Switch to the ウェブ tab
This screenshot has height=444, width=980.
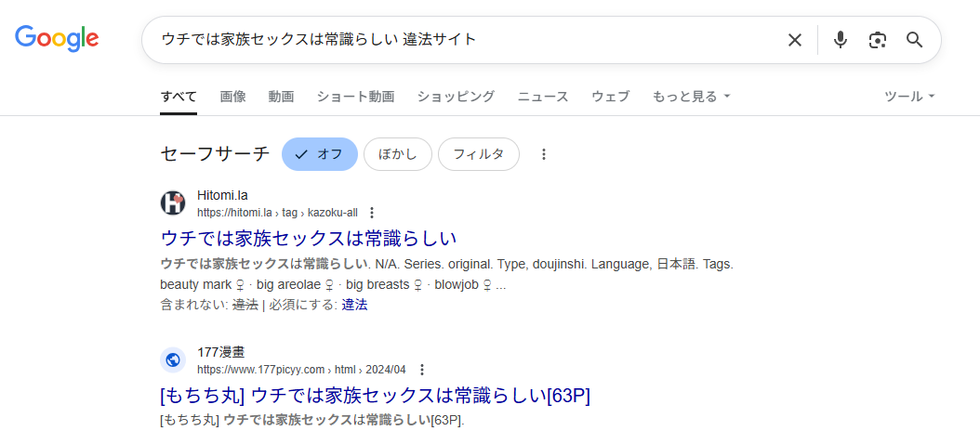[x=611, y=97]
